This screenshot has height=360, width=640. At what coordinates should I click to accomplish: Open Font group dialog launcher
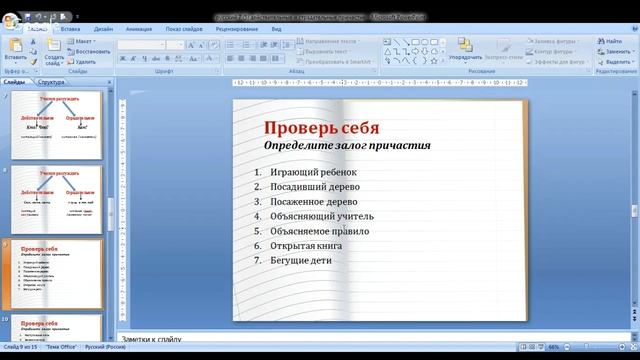[217, 71]
